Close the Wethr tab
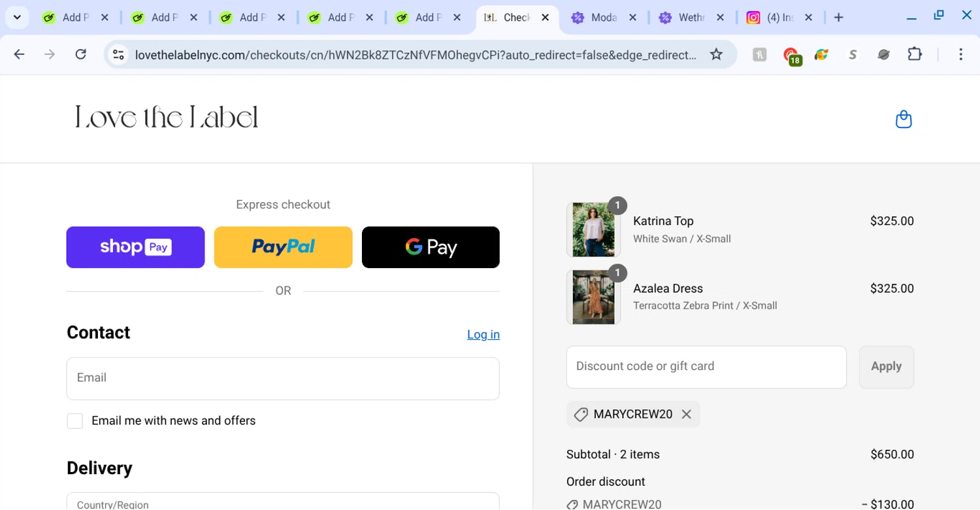 coord(720,18)
